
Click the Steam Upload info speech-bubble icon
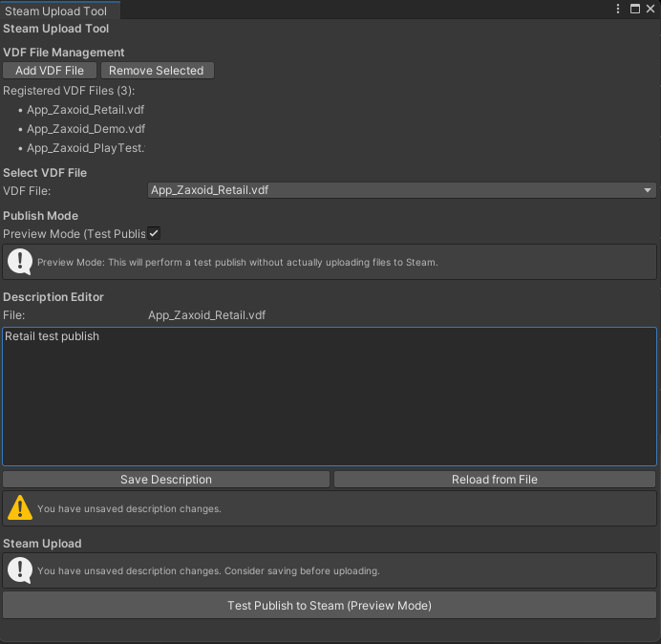point(20,570)
